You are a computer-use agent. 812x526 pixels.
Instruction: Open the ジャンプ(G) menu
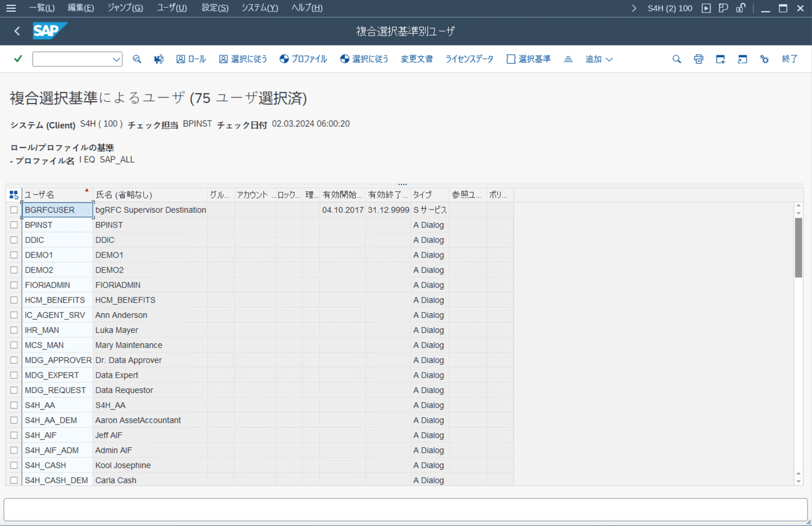point(124,8)
